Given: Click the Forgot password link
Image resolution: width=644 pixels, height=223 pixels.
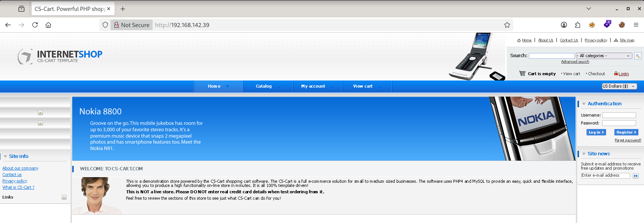Looking at the screenshot, I should tap(628, 140).
